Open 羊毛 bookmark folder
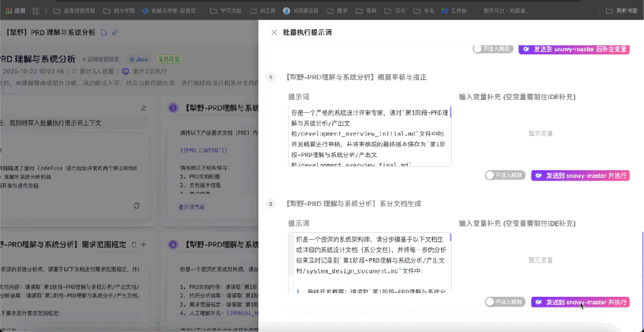644x332 pixels. pos(424,11)
